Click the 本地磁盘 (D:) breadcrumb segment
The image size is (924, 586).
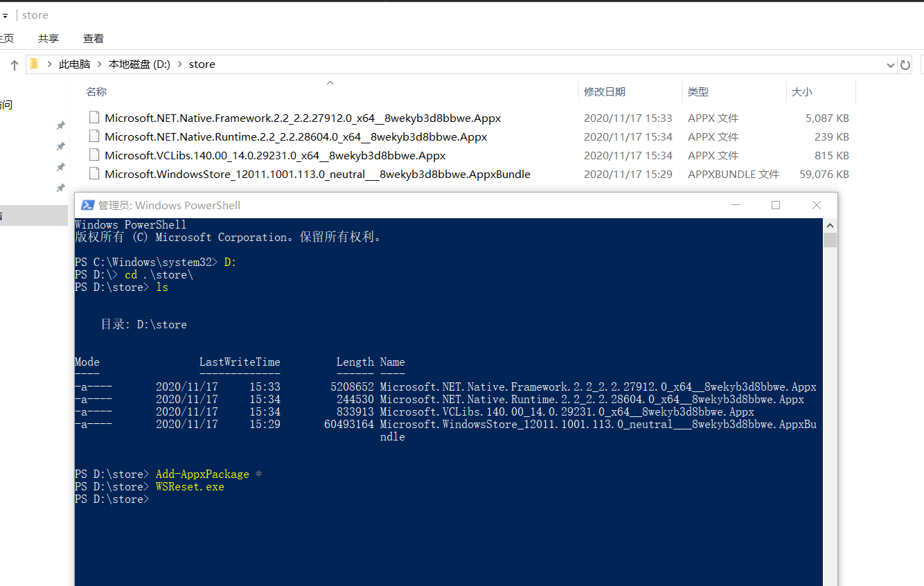point(139,64)
